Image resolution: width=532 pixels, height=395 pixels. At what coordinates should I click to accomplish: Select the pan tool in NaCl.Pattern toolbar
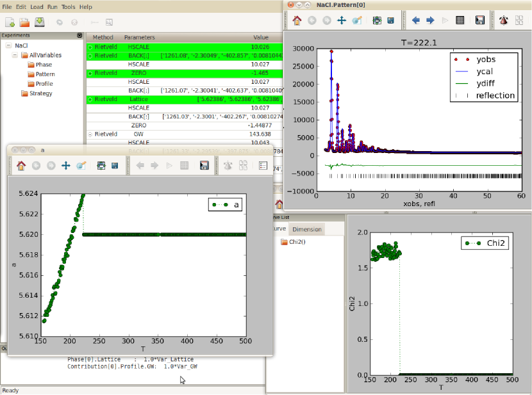click(x=342, y=20)
